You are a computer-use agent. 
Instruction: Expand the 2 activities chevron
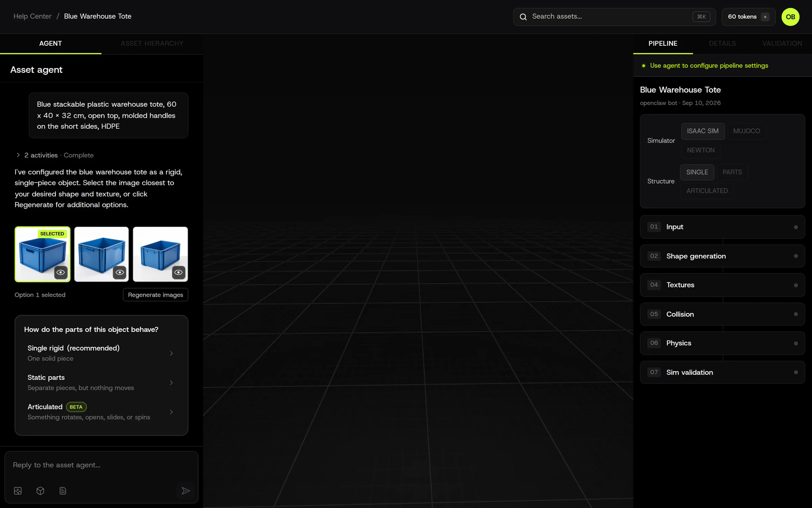[x=18, y=155]
